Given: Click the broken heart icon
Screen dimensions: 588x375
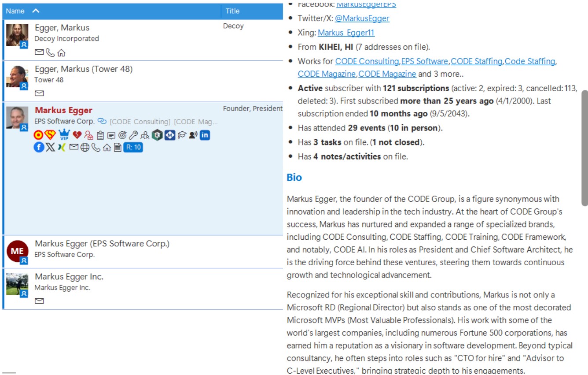Looking at the screenshot, I should [x=77, y=135].
